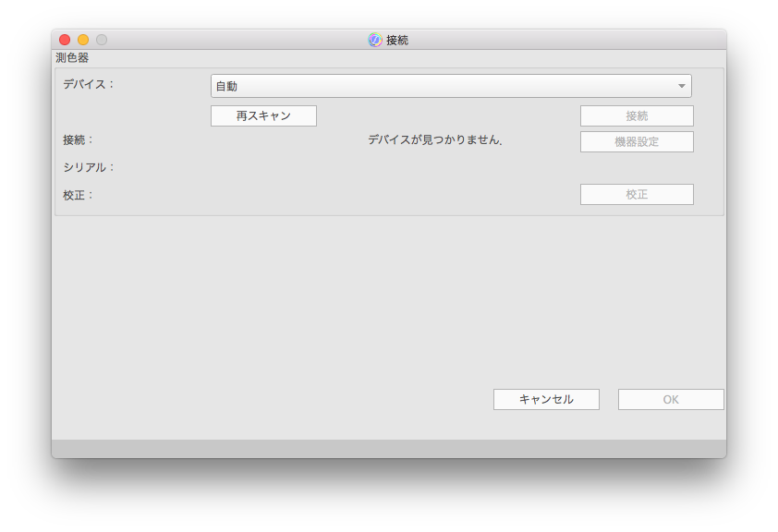Open the デバイス combo box showing 自動
The width and height of the screenshot is (778, 532).
(x=451, y=86)
